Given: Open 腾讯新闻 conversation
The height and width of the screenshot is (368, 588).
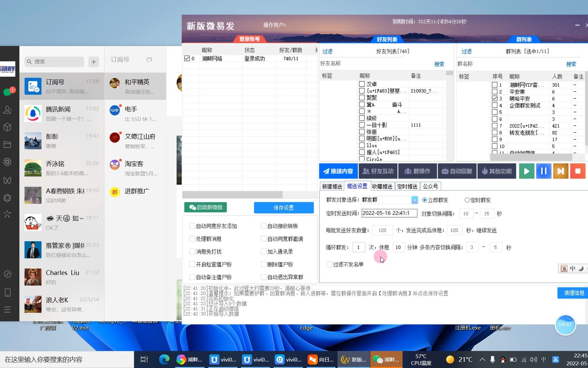Looking at the screenshot, I should (x=62, y=113).
